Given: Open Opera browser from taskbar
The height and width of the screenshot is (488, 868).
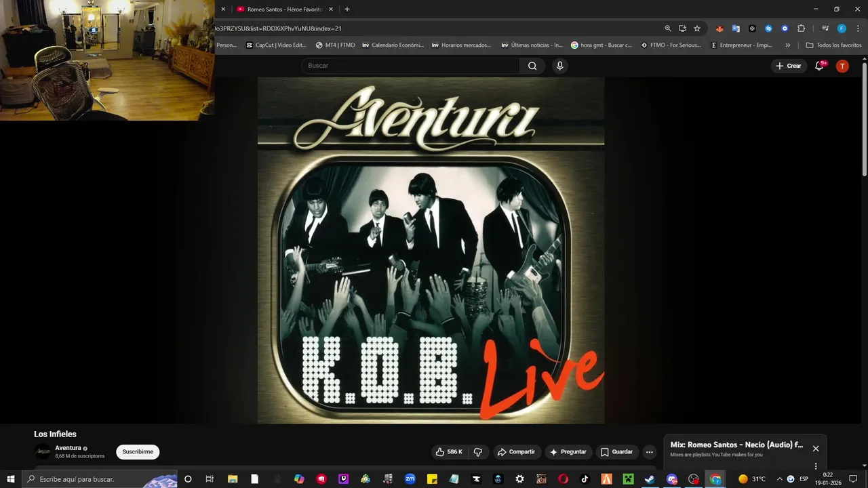Looking at the screenshot, I should click(x=563, y=479).
